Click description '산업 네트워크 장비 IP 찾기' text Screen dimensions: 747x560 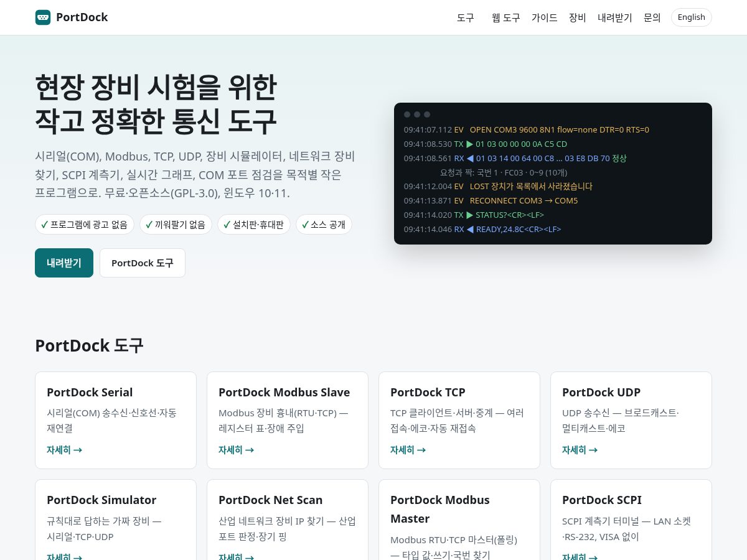click(x=287, y=528)
